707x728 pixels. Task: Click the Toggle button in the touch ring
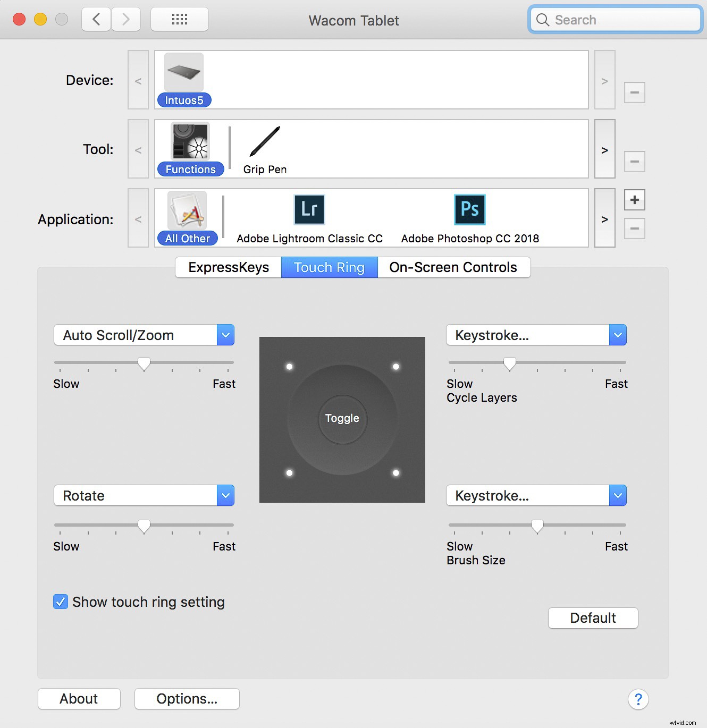(x=342, y=419)
